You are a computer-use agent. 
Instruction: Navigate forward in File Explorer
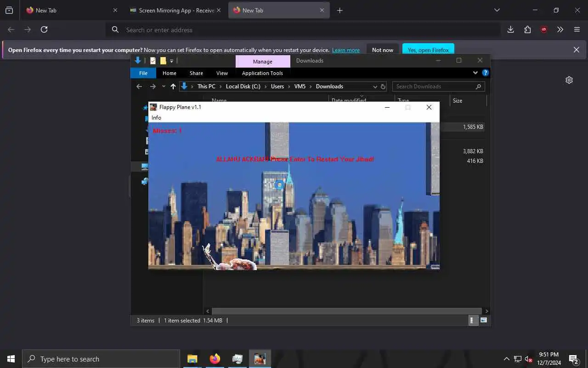[x=153, y=86]
